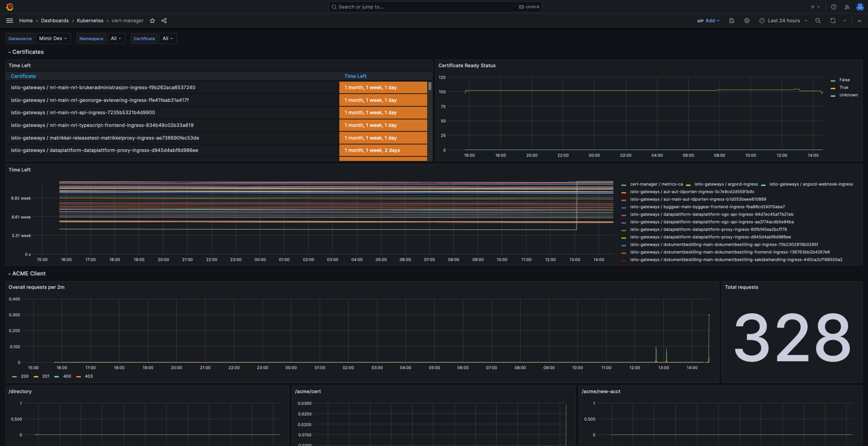This screenshot has height=446, width=868.
Task: Go to Kubernetes breadcrumb folder
Action: click(x=90, y=20)
